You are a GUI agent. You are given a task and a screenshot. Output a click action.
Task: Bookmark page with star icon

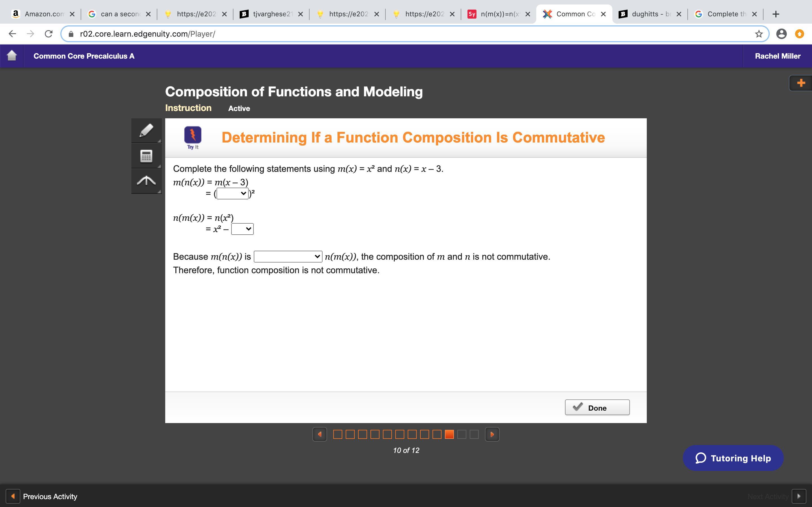tap(759, 34)
